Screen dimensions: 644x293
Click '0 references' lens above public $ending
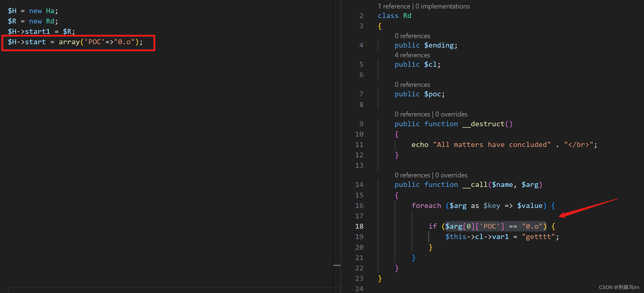412,36
